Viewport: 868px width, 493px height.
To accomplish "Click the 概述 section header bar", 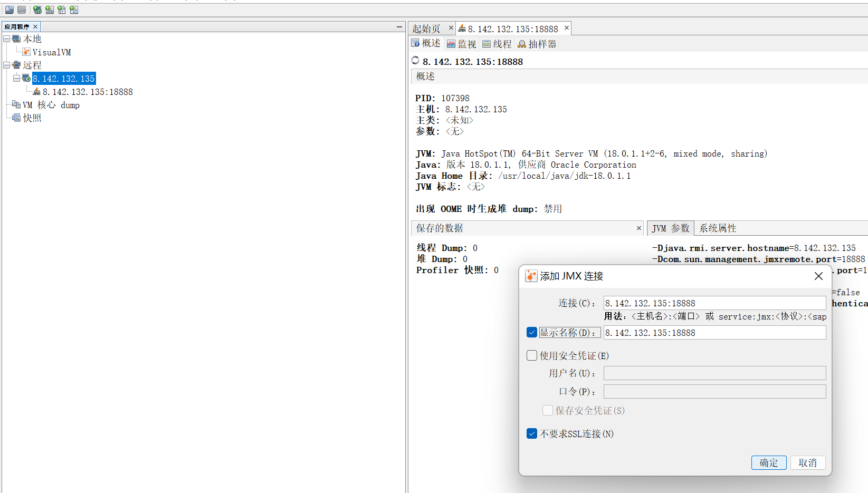I will click(639, 76).
